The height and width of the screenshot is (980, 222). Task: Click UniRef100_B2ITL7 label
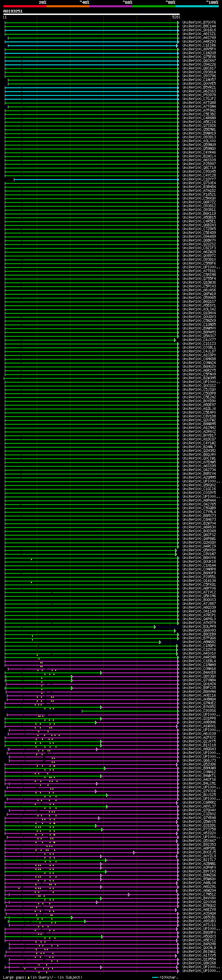[199, 860]
